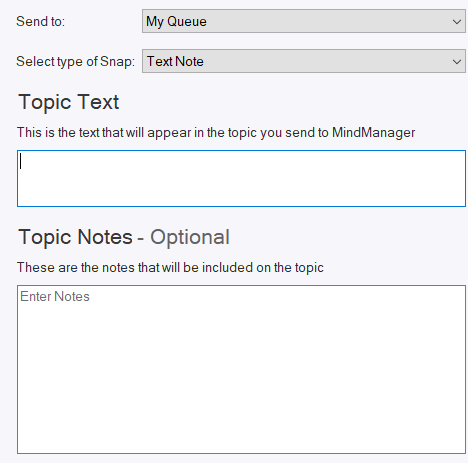468x463 pixels.
Task: Click the grey Optional word in heading
Action: point(190,237)
